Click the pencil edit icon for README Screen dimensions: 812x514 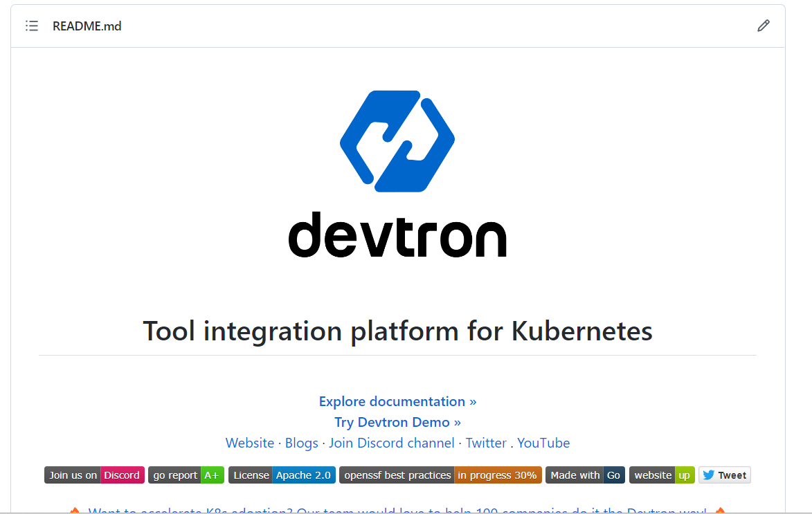[764, 26]
